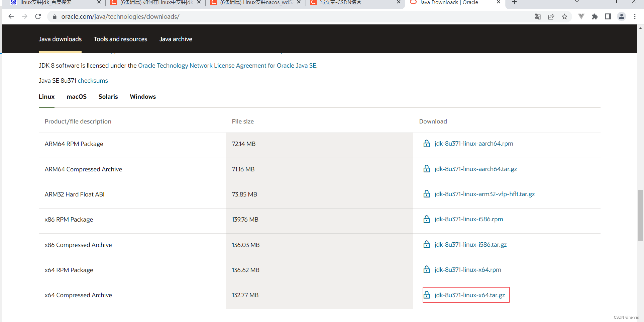Open the Extensions puzzle icon

click(595, 17)
